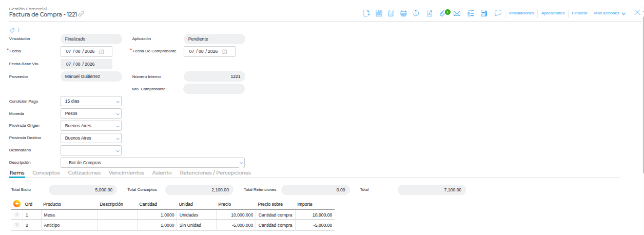
Task: Click the Fecha Base Vto. date field
Action: click(x=86, y=64)
